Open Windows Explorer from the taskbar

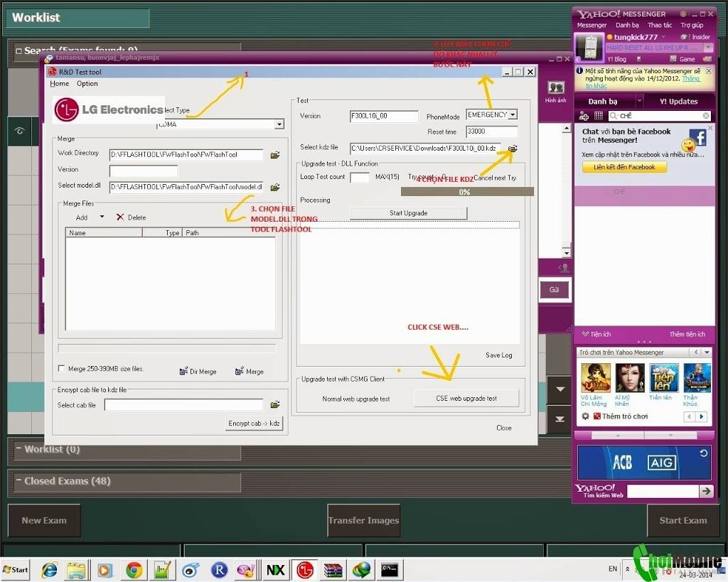[x=77, y=569]
